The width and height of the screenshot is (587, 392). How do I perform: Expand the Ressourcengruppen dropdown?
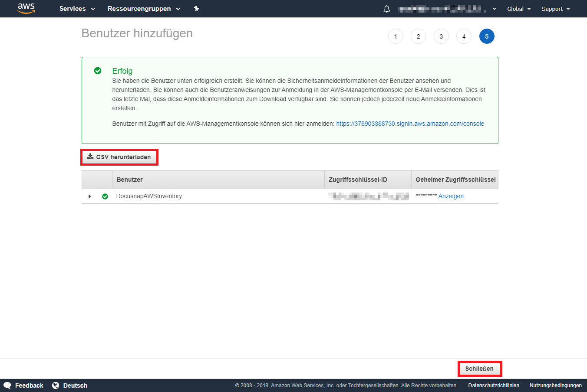(144, 9)
